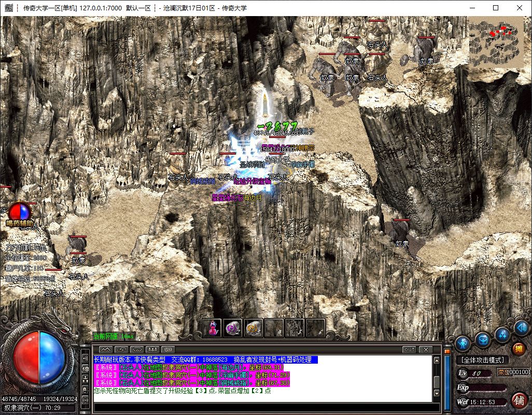Viewport: 532px width, 415px height.
Task: Open the minimap thumbnail
Action: [495, 41]
